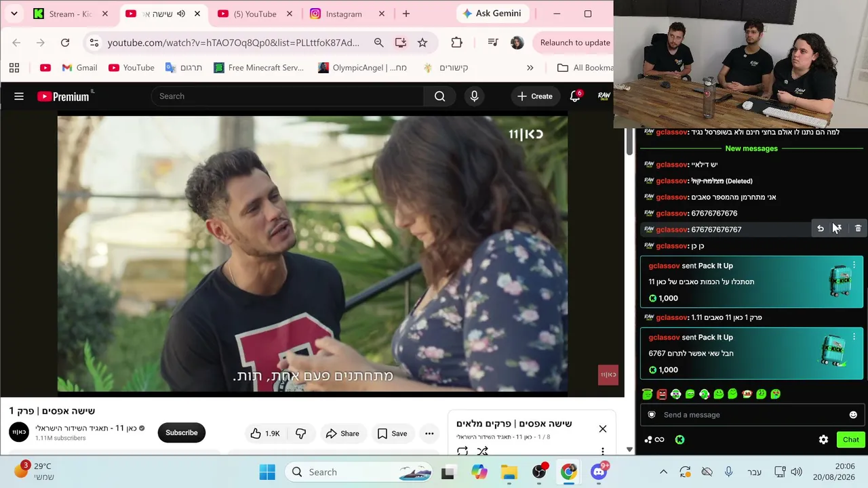The image size is (868, 488).
Task: Open the YouTube Create button
Action: pyautogui.click(x=535, y=96)
